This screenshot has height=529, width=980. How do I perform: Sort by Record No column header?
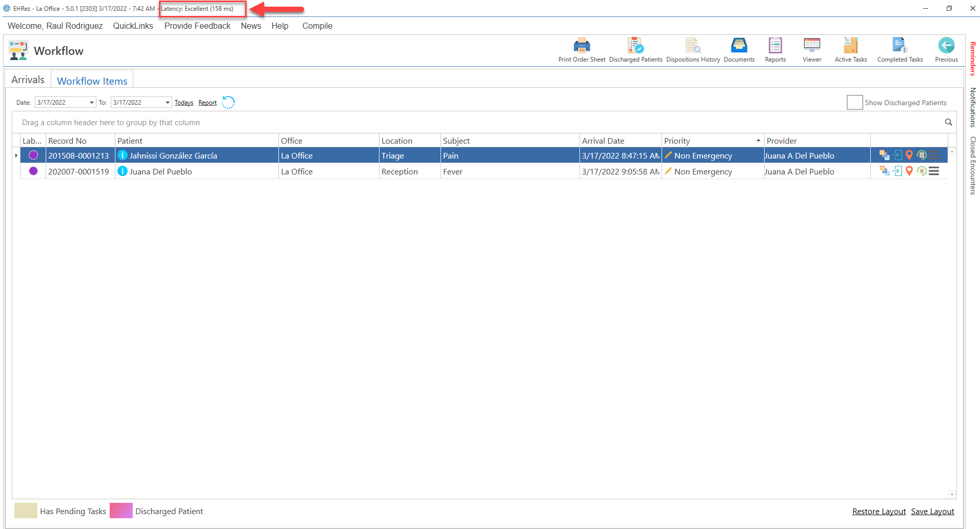click(80, 141)
